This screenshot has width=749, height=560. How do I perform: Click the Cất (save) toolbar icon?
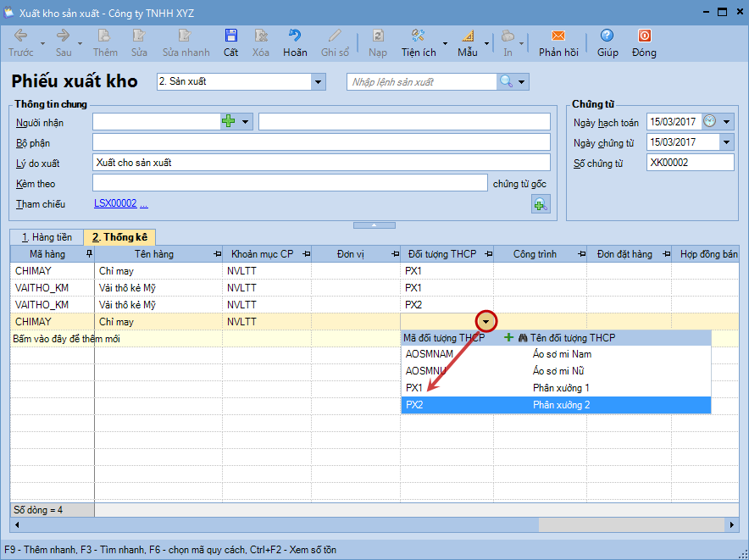pyautogui.click(x=230, y=36)
